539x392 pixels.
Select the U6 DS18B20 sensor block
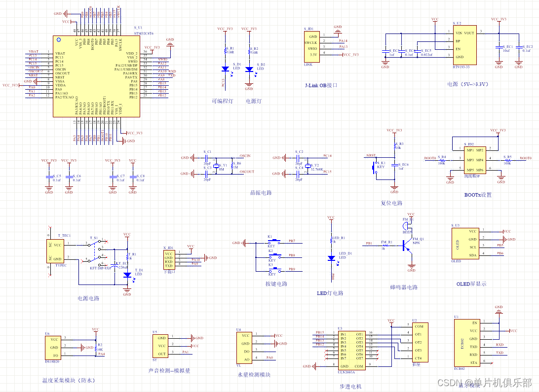coord(53,348)
